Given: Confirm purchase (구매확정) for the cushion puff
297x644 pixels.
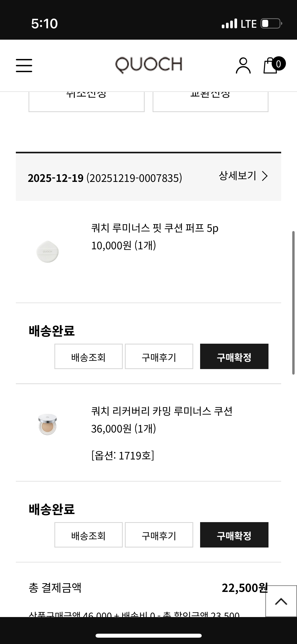Looking at the screenshot, I should pyautogui.click(x=234, y=356).
